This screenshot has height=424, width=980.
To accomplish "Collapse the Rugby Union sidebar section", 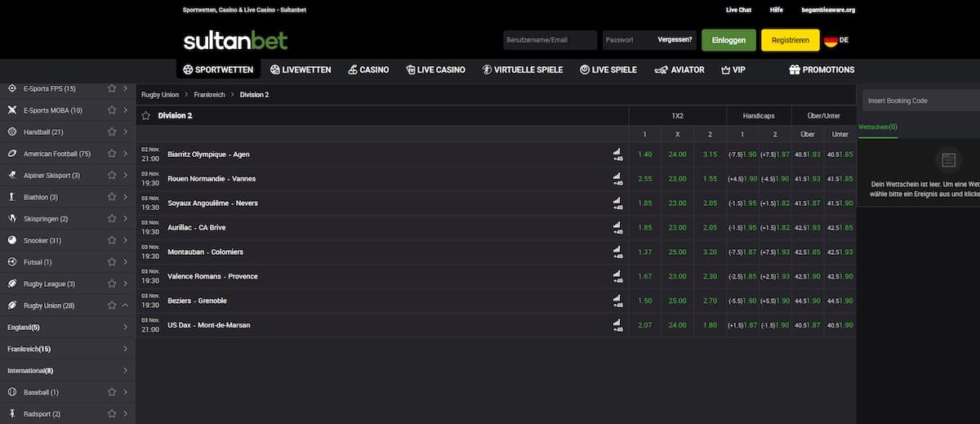I will pos(125,306).
